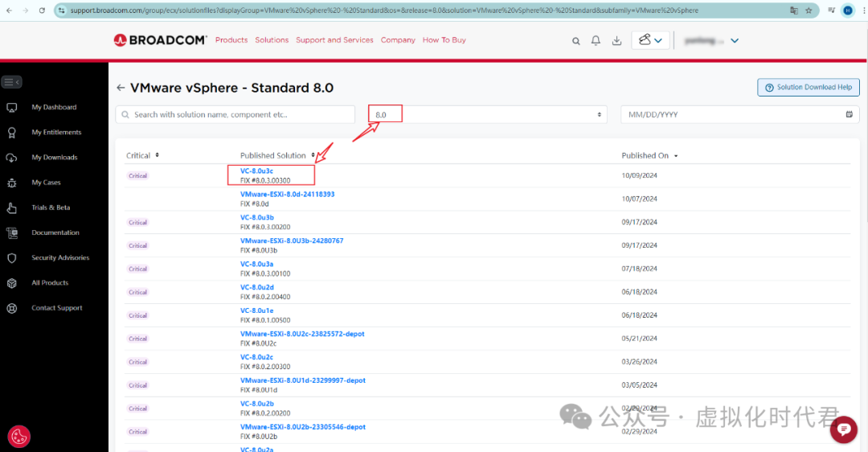The width and height of the screenshot is (868, 452).
Task: Expand user account chevron menu
Action: [x=735, y=40]
